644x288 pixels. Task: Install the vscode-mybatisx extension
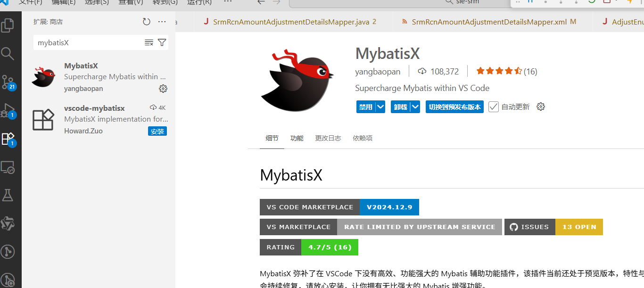(157, 131)
